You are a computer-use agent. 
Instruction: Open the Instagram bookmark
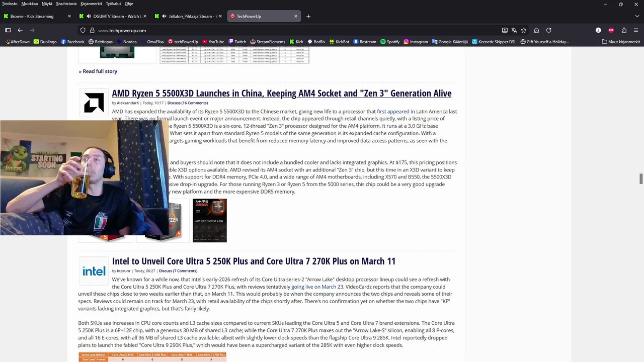(x=416, y=42)
